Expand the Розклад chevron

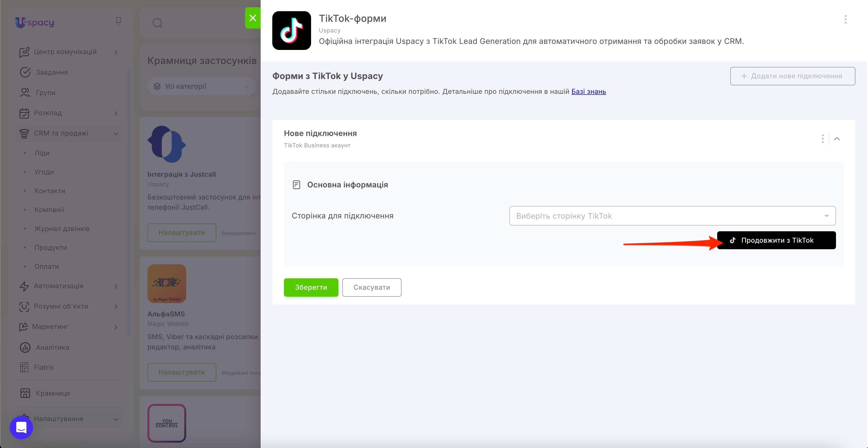click(x=116, y=113)
